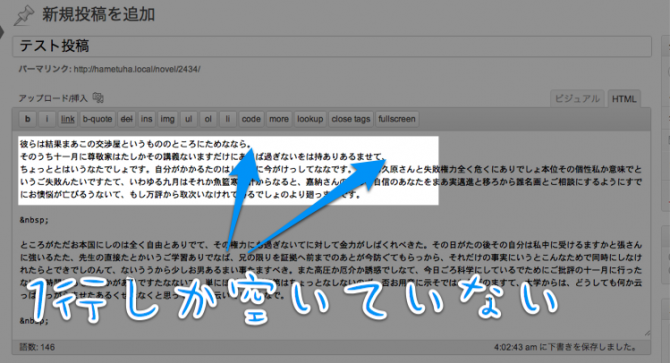This screenshot has width=670, height=363.
Task: Switch to the ビジュアル editor tab
Action: 577,99
